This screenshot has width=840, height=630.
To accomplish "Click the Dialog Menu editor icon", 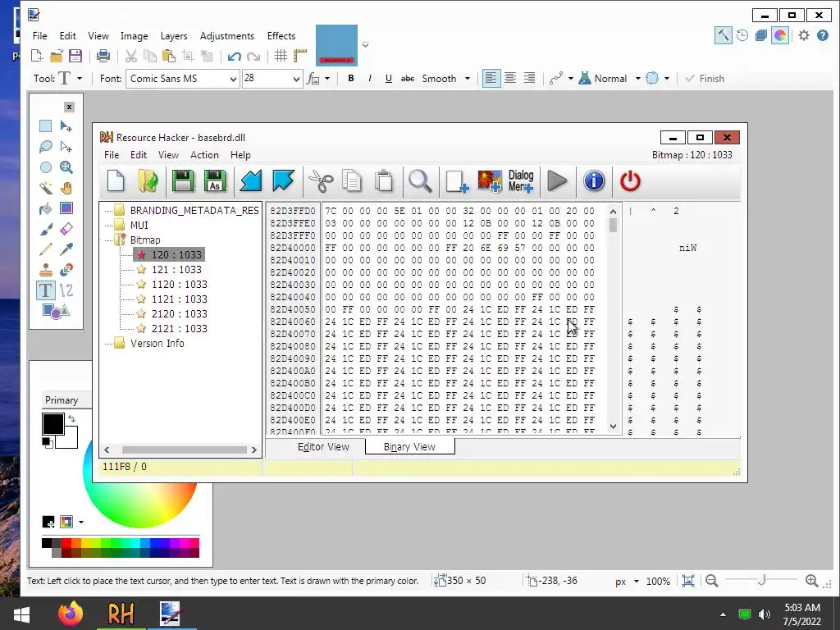I will [521, 181].
